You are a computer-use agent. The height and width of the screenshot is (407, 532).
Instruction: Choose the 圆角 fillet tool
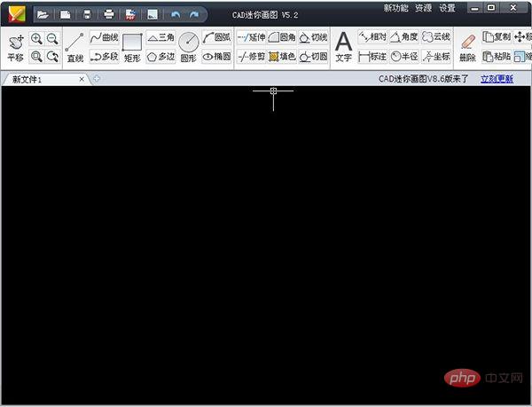[x=282, y=37]
